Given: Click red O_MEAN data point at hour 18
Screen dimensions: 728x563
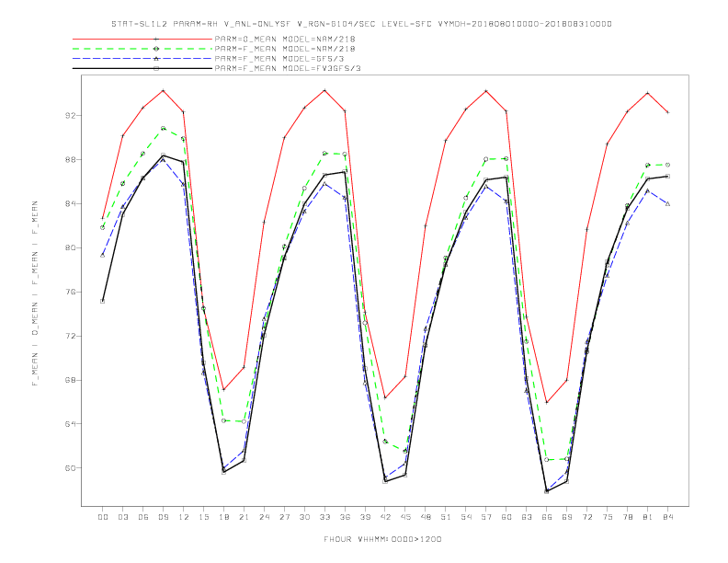Looking at the screenshot, I should point(223,389).
